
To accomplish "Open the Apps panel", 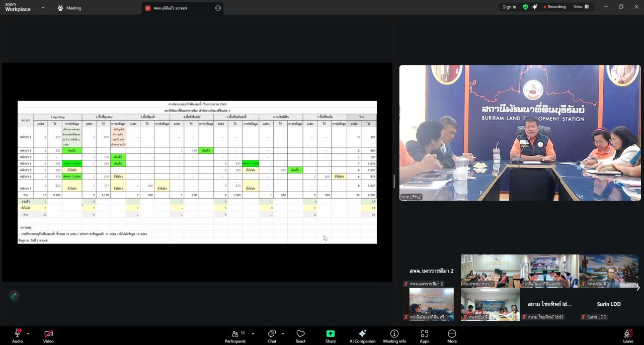I will [424, 335].
